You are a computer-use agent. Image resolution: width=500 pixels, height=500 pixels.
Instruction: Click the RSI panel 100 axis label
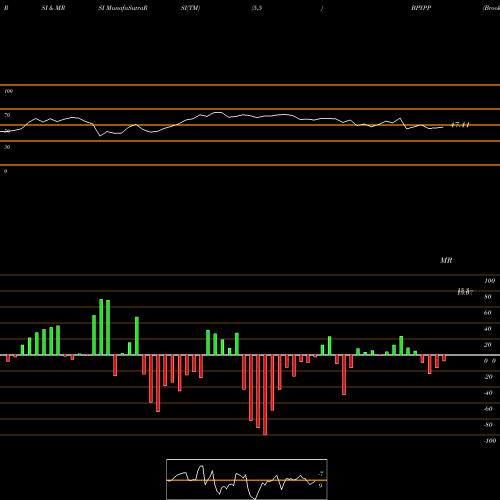pos(8,91)
